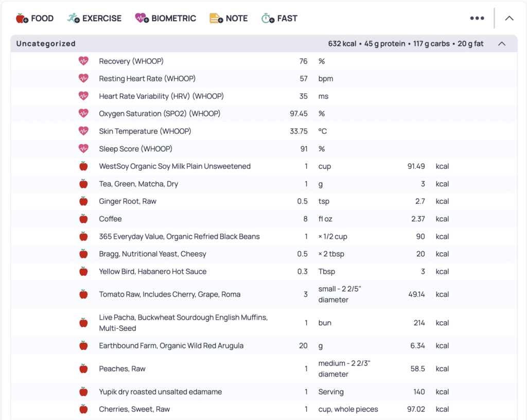Click the NOTE add button
527x420 pixels.
[229, 18]
